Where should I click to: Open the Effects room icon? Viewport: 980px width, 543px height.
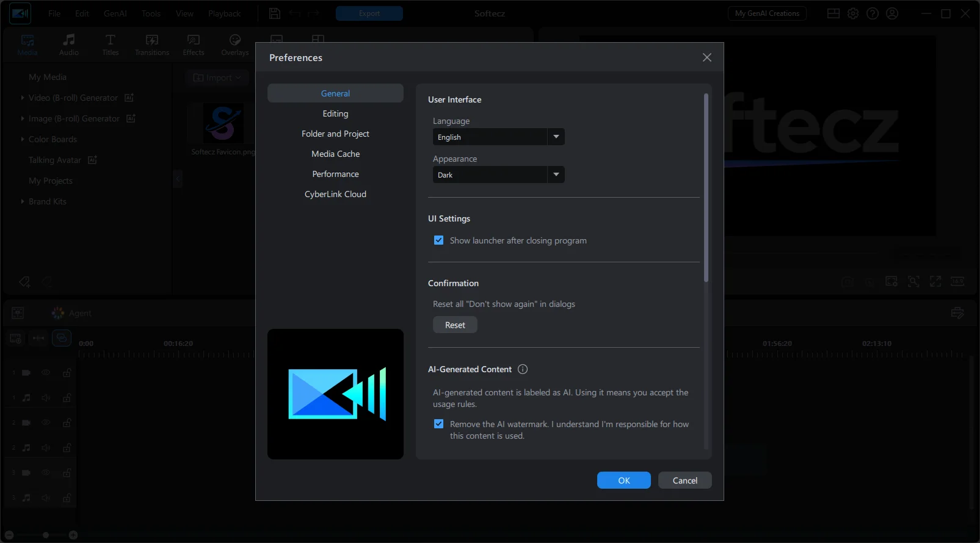(194, 40)
